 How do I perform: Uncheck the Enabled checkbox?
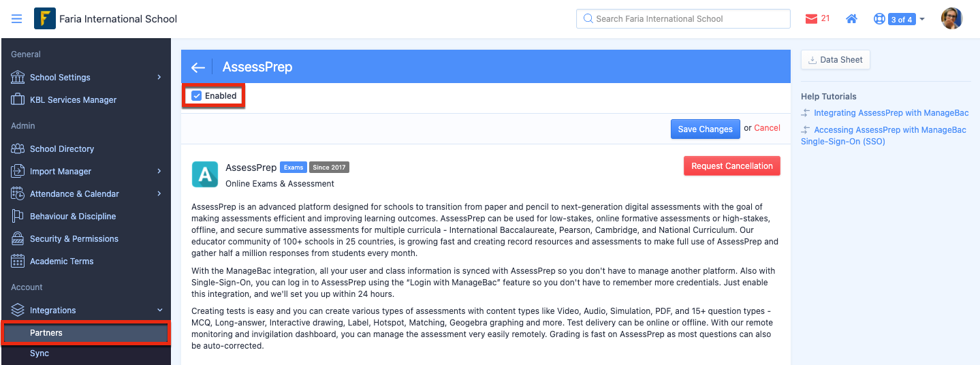tap(197, 96)
